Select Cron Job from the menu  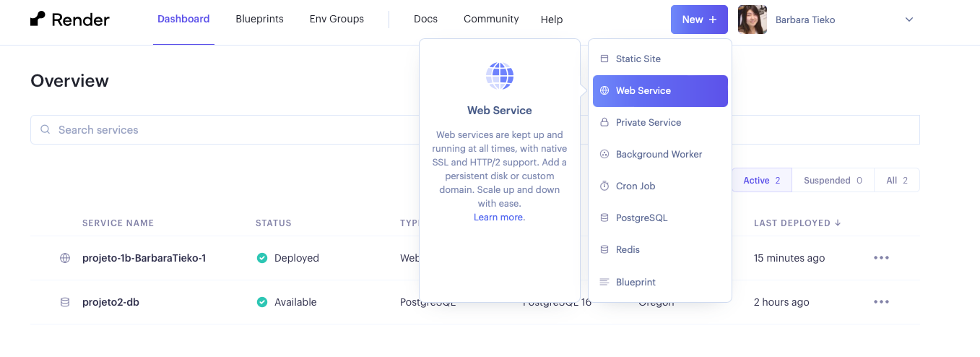(x=660, y=186)
